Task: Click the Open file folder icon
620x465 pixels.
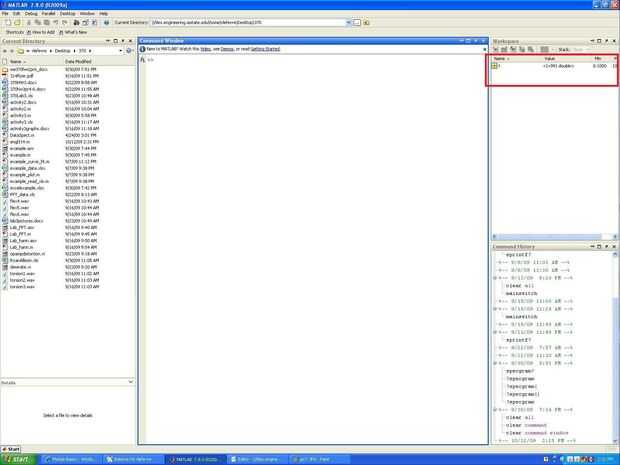Action: click(x=17, y=23)
